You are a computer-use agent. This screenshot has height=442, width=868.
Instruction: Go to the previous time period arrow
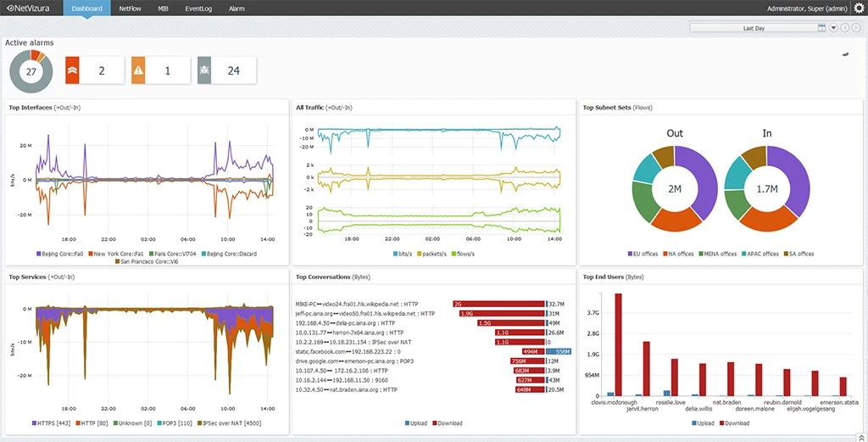844,28
